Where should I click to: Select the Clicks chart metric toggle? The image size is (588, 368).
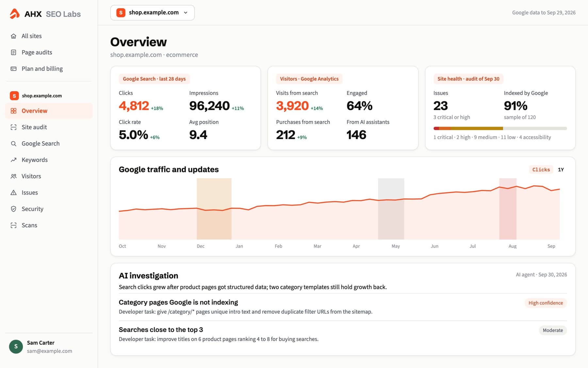pos(541,169)
